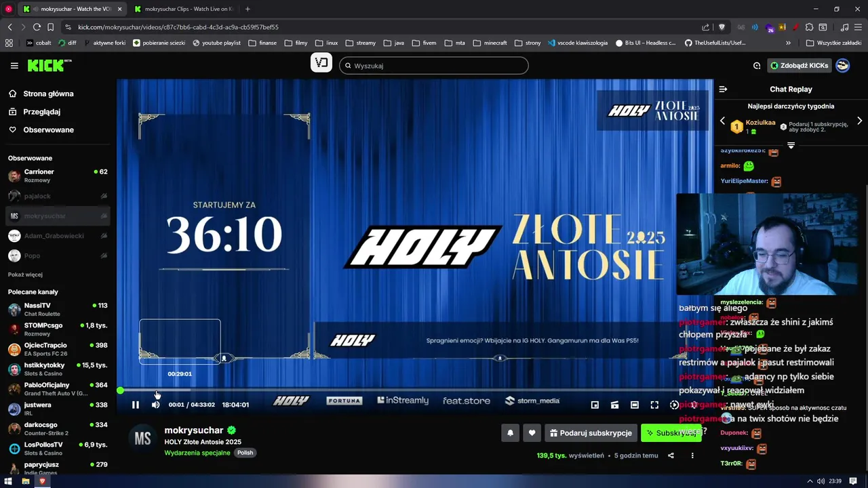Toggle follow heart for mokrysuchar
Viewport: 868px width, 488px height.
[x=532, y=433]
